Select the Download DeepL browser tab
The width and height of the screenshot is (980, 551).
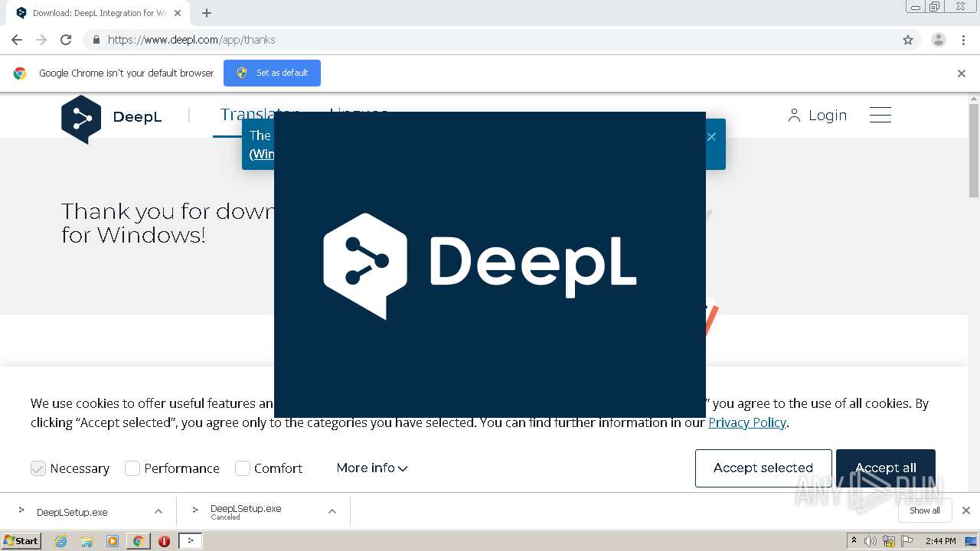click(x=98, y=13)
